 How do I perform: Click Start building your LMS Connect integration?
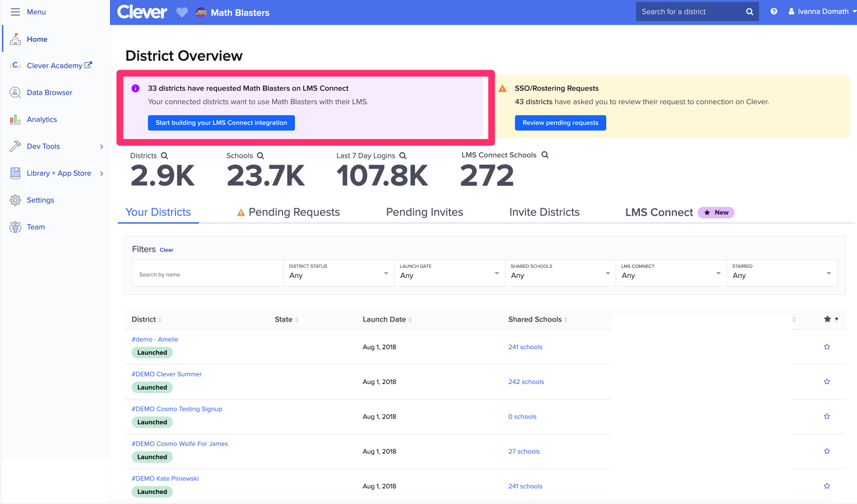click(x=221, y=122)
